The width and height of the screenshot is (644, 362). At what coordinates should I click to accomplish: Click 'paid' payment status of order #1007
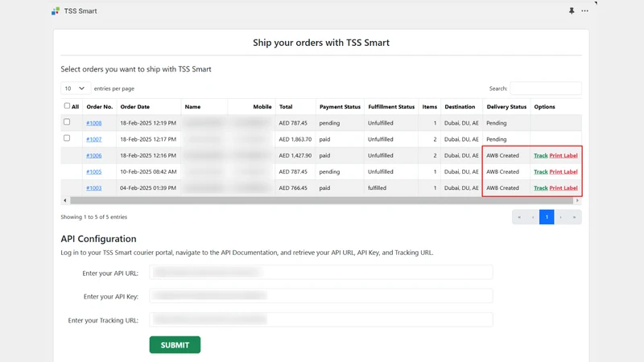(324, 139)
